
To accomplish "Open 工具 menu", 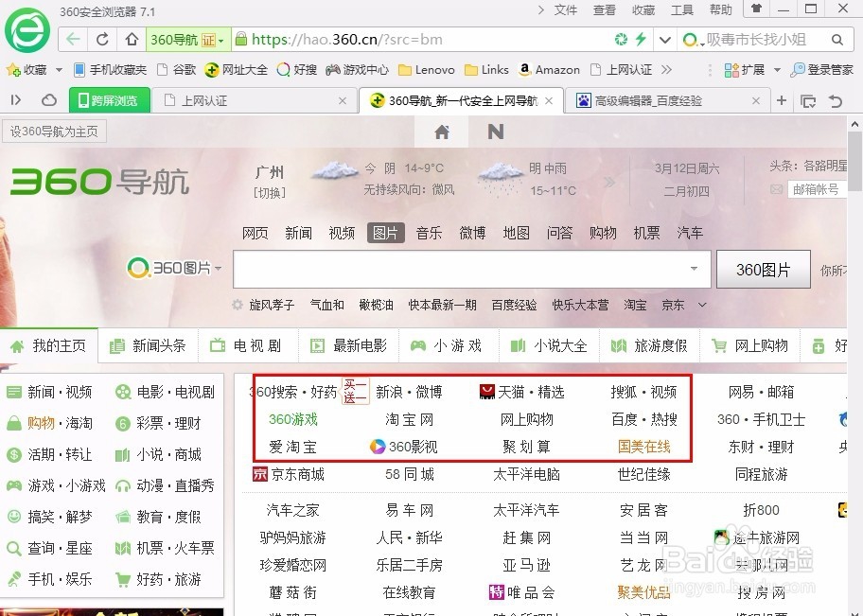I will pos(682,9).
